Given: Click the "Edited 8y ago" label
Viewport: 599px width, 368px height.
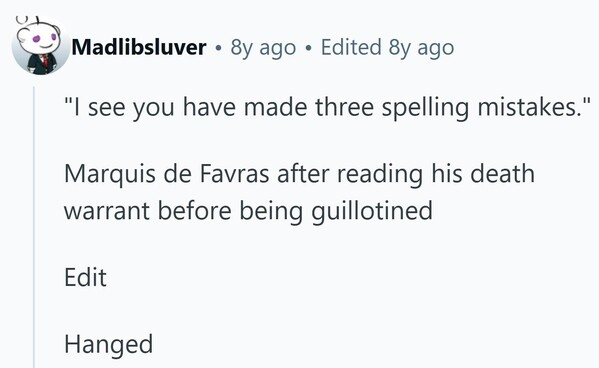Looking at the screenshot, I should (387, 48).
